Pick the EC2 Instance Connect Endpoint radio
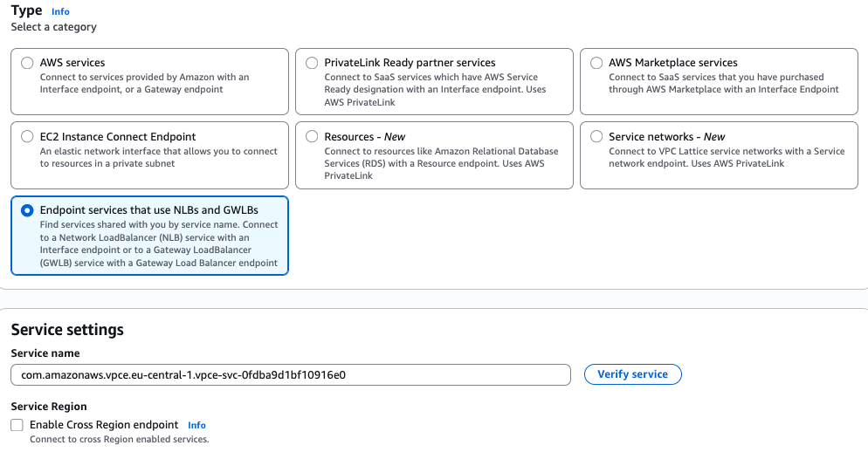The image size is (868, 452). coord(27,137)
